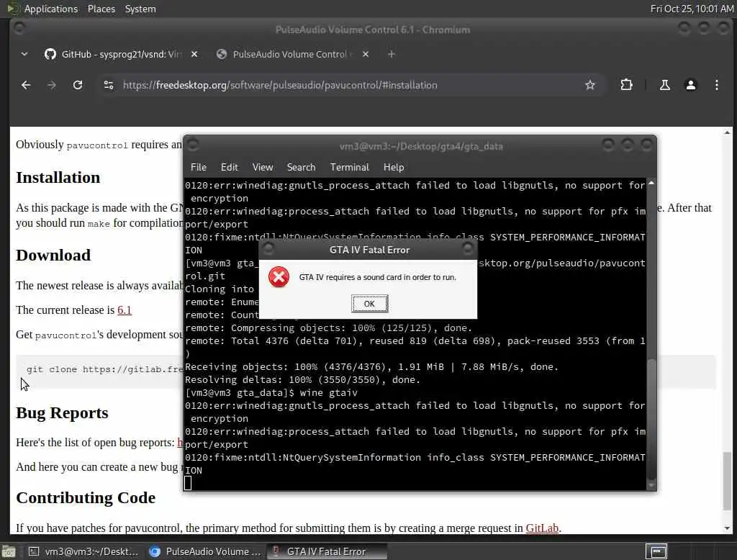Image resolution: width=737 pixels, height=560 pixels.
Task: Click the git clone code snippet
Action: pos(104,369)
